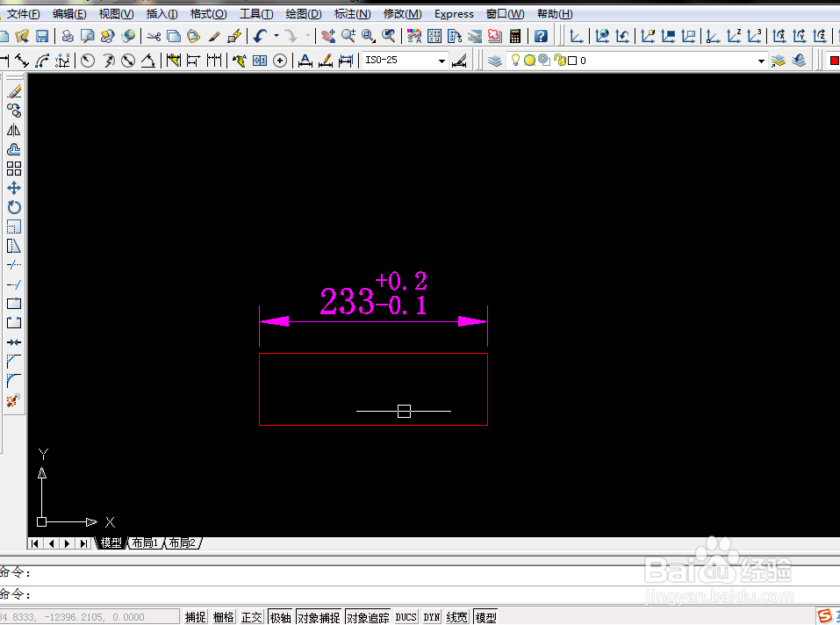Cut selection with the scissors icon

(x=154, y=36)
